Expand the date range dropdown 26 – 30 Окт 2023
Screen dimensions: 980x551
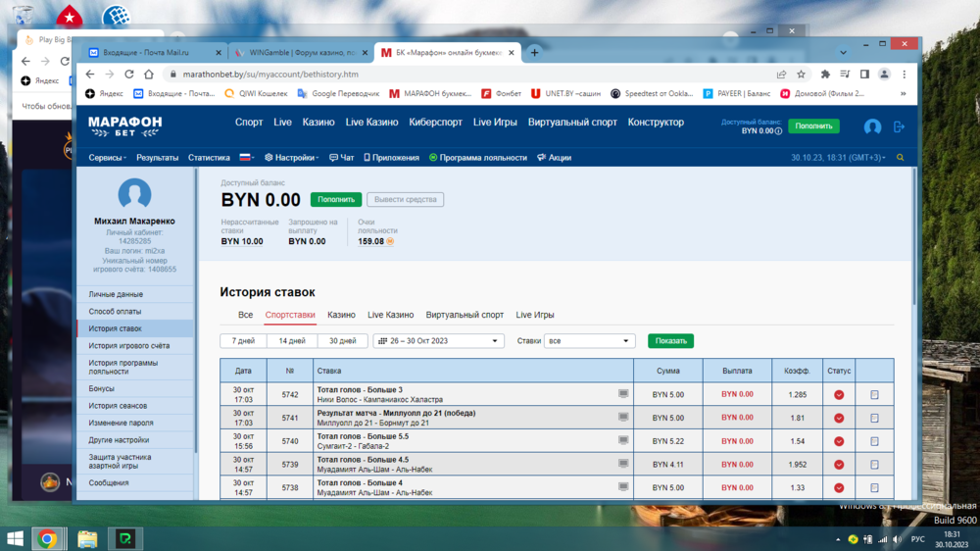(x=438, y=341)
